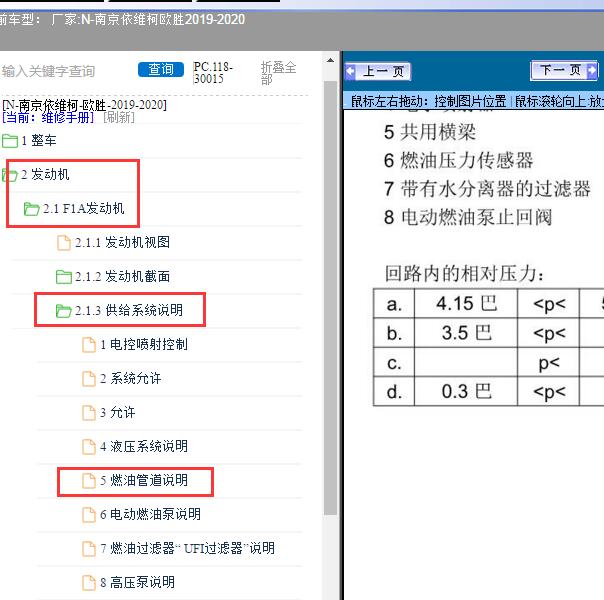This screenshot has height=600, width=604.
Task: Click text 7 带有水分离器的过滤器
Action: point(487,189)
